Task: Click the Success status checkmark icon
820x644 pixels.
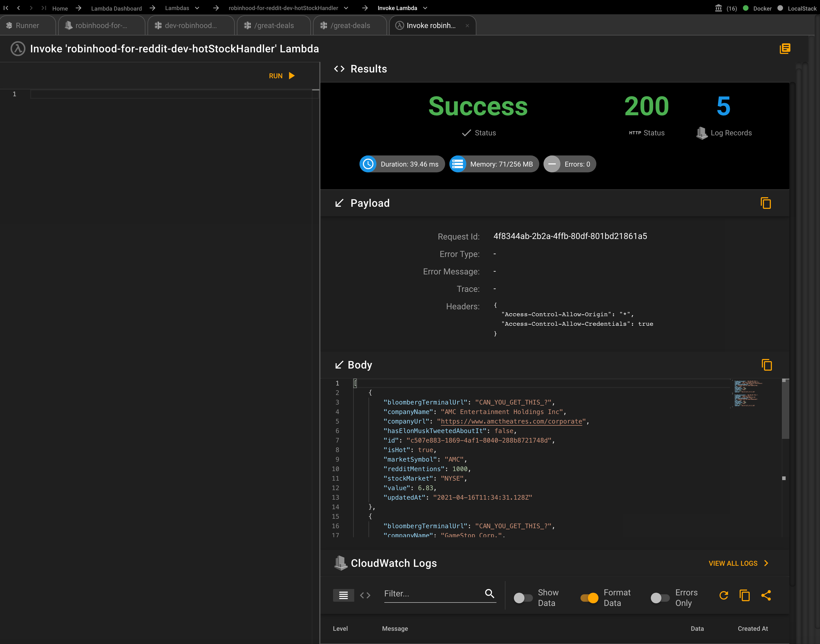Action: click(466, 133)
